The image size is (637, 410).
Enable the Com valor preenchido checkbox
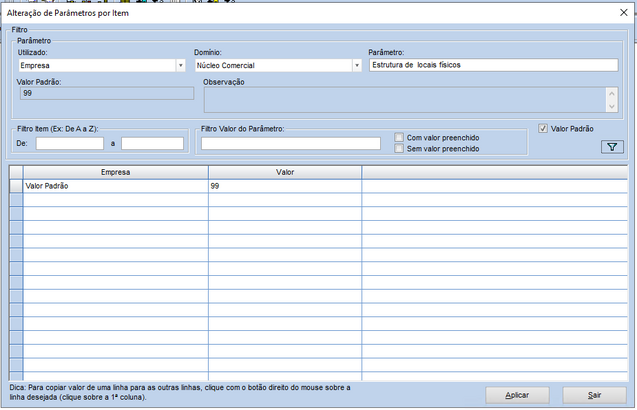coord(400,137)
